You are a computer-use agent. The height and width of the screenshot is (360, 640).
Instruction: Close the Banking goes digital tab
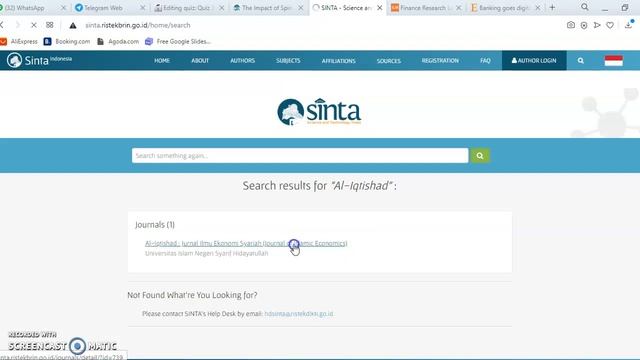pos(538,8)
